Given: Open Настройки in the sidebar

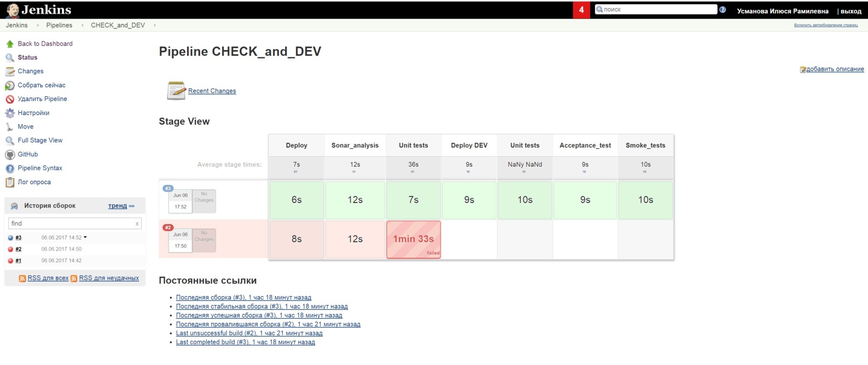Looking at the screenshot, I should (x=33, y=113).
